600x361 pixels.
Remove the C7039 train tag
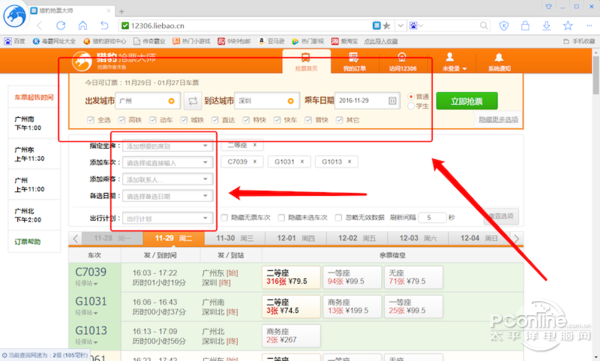tap(254, 162)
